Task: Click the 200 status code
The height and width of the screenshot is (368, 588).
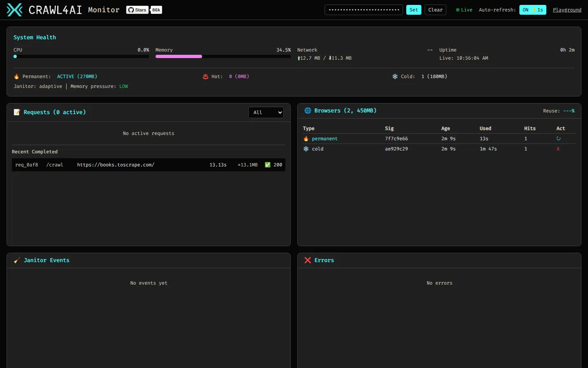Action: point(278,165)
